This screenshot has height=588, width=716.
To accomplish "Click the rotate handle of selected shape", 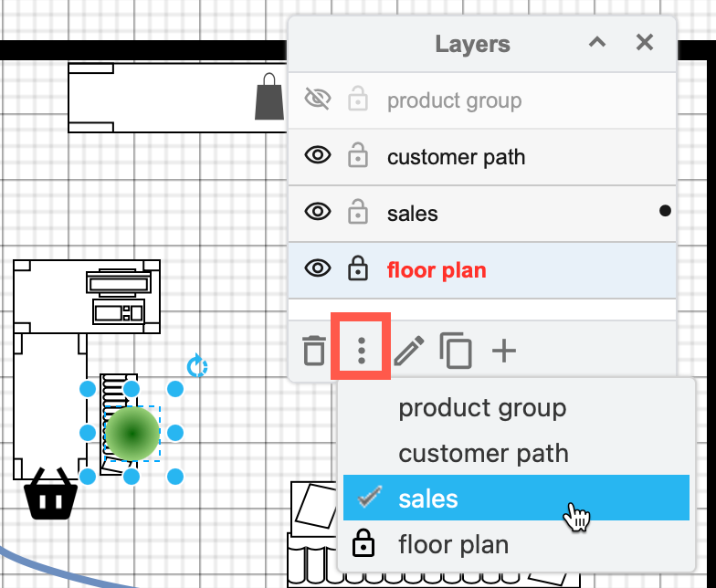I will pos(197,365).
